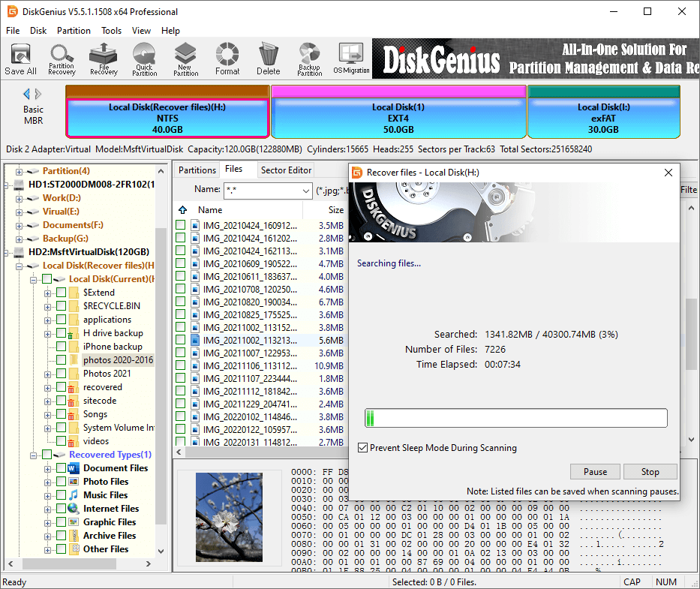Viewport: 700px width, 589px height.
Task: Stop the file scan
Action: pyautogui.click(x=650, y=471)
